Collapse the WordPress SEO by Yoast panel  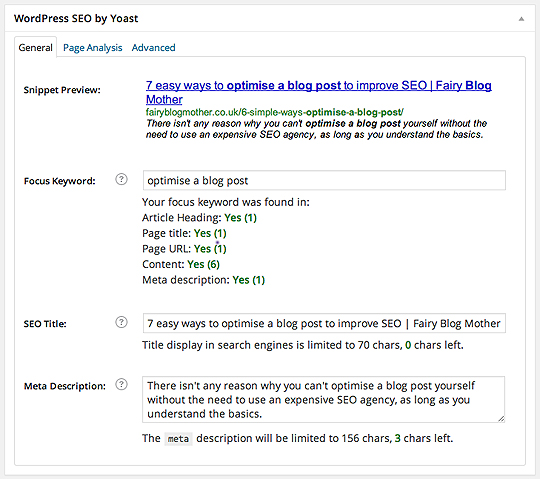pyautogui.click(x=521, y=19)
